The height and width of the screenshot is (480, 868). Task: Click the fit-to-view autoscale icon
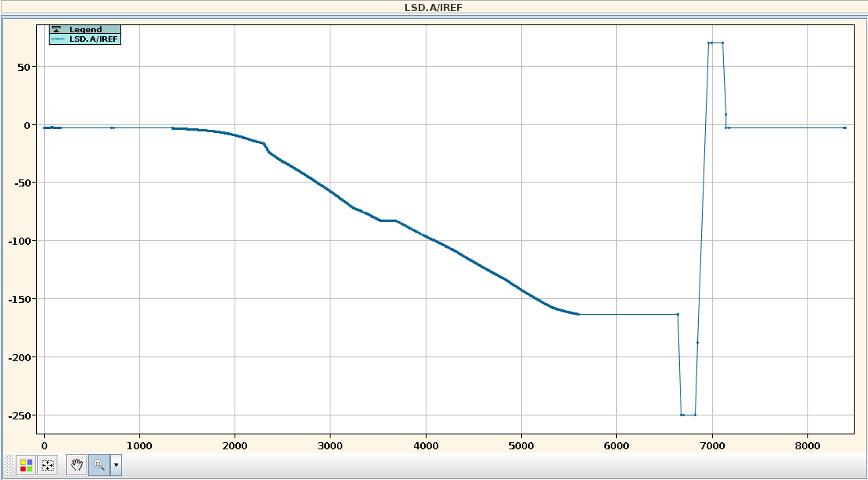pos(47,465)
